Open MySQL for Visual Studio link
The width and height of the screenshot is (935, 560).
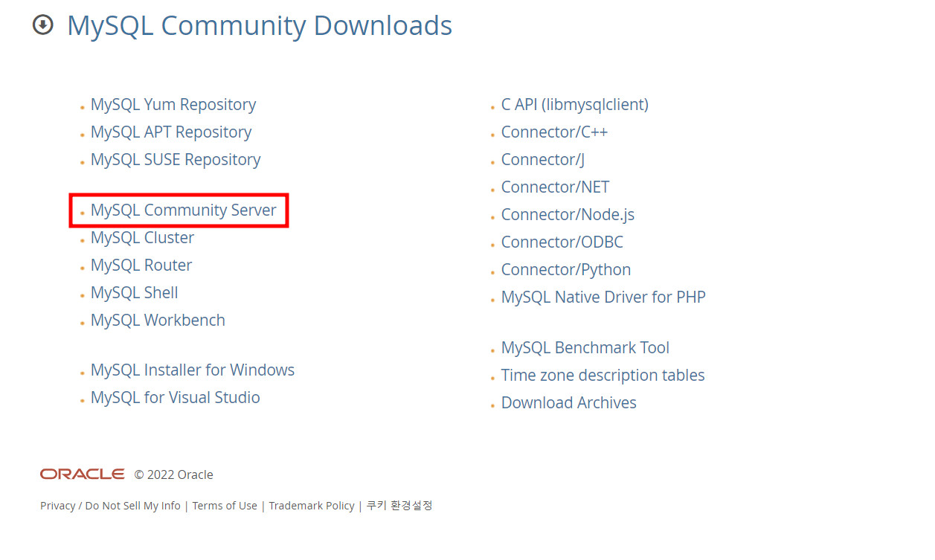tap(176, 398)
